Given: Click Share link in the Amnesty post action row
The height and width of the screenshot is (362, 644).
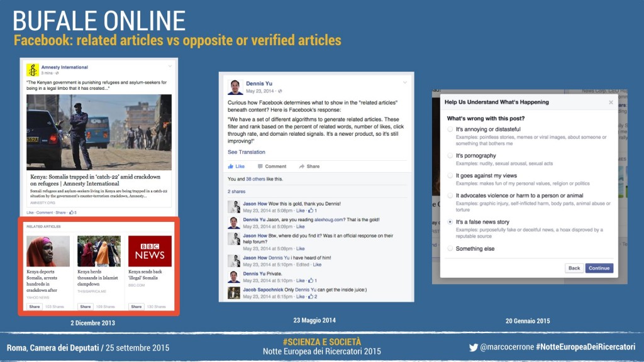Looking at the screenshot, I should pos(60,212).
